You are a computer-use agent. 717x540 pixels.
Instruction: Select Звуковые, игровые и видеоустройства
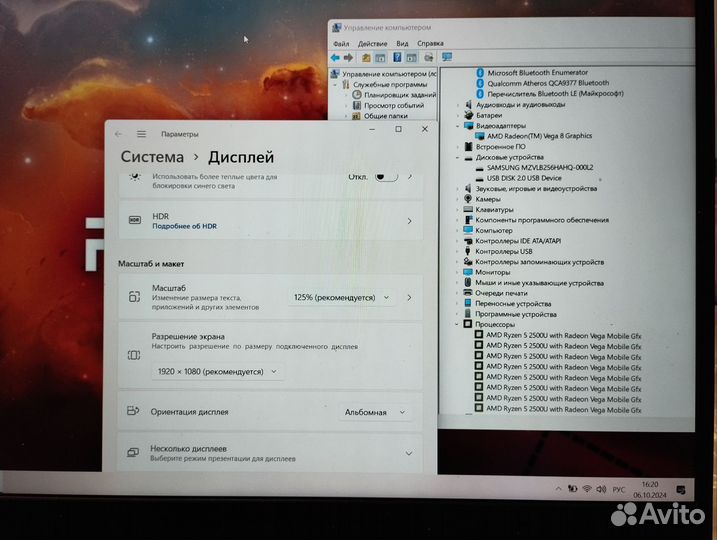[x=536, y=188]
